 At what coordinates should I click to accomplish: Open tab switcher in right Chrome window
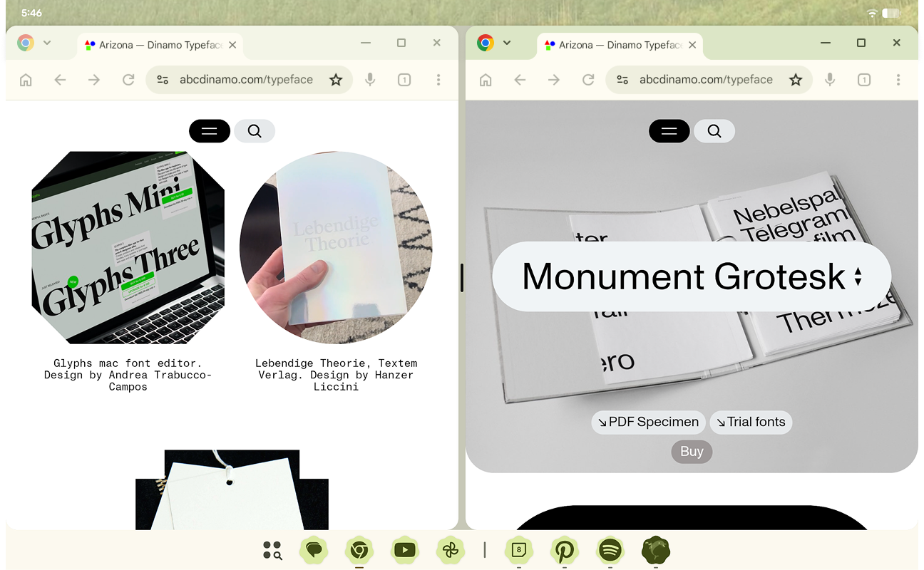pos(864,80)
